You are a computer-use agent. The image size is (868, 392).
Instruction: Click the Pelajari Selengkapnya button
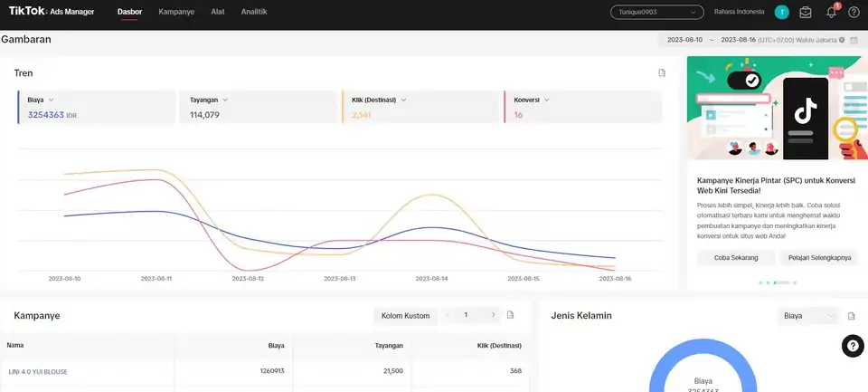click(819, 258)
